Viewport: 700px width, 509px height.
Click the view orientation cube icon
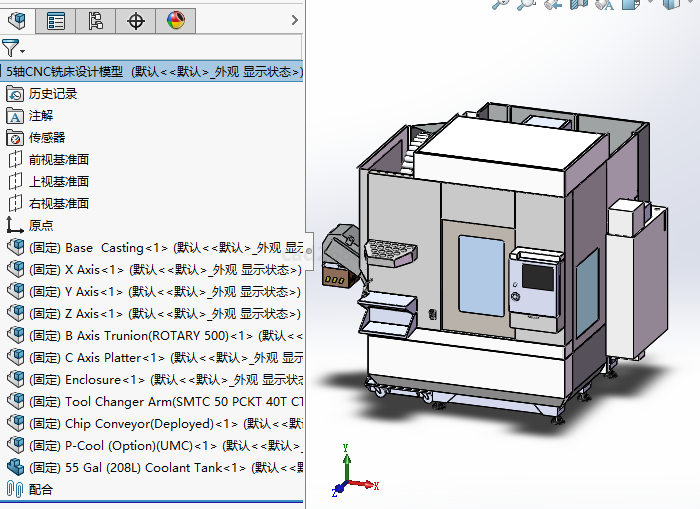point(630,4)
